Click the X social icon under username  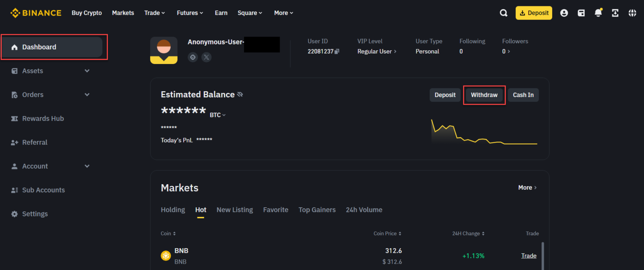point(206,57)
